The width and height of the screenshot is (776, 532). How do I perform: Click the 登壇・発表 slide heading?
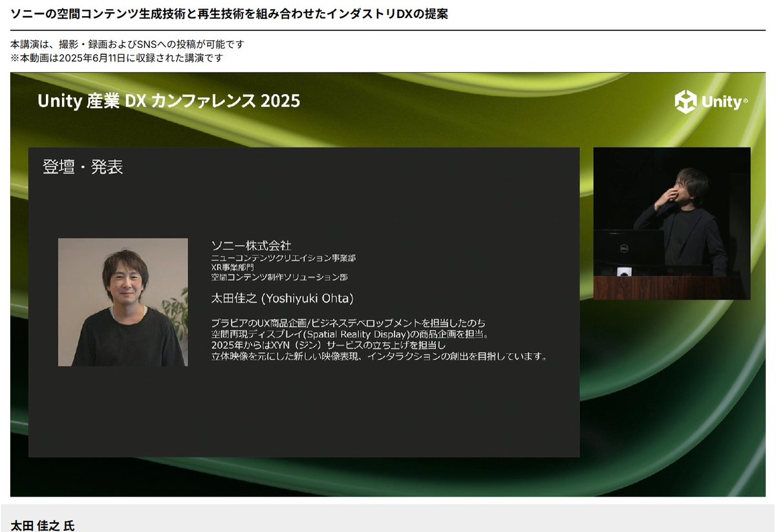click(x=81, y=167)
